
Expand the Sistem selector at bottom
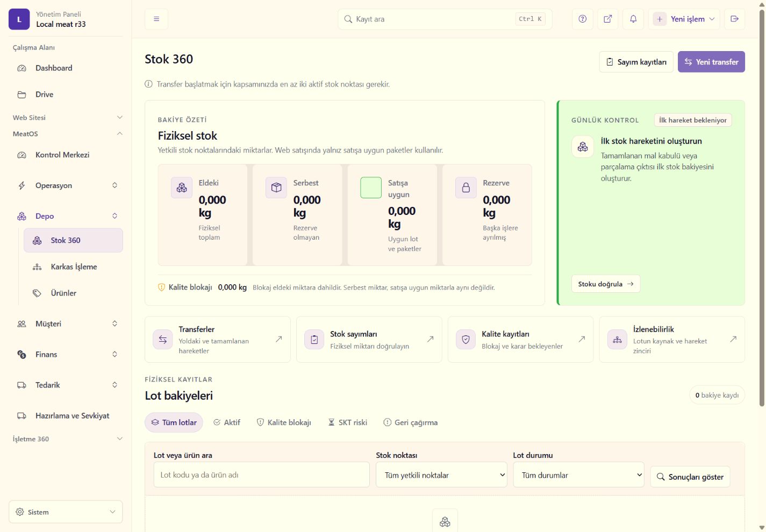[66, 512]
